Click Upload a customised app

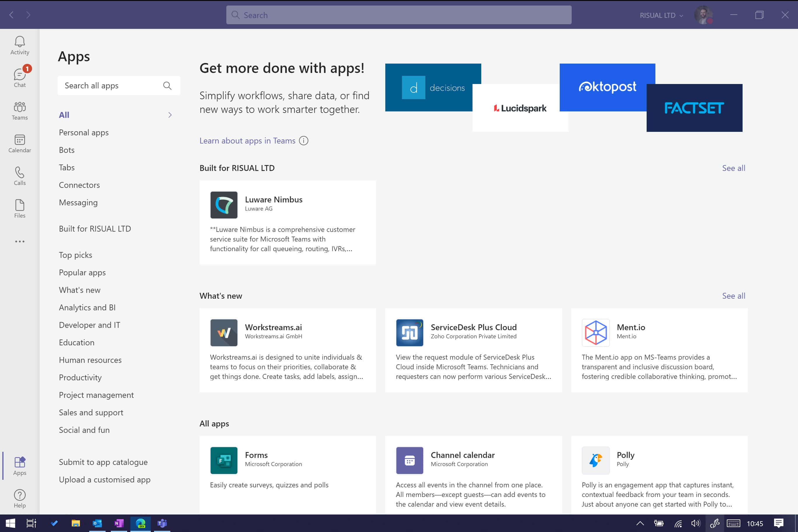click(x=104, y=480)
